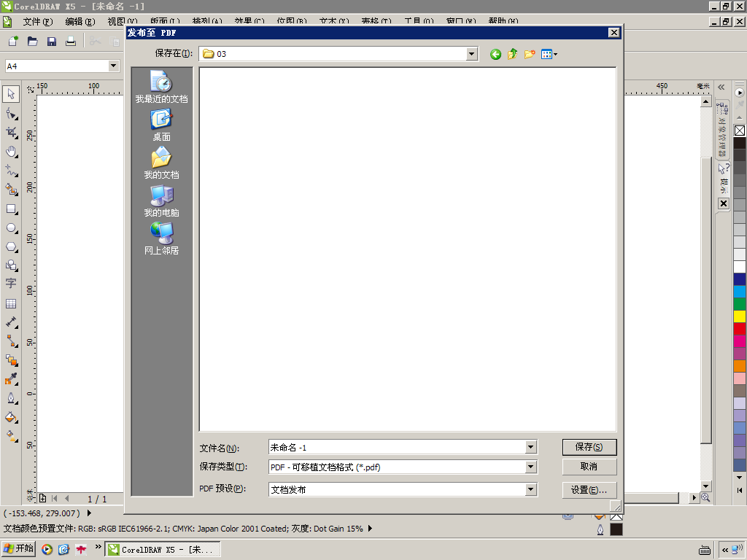This screenshot has width=747, height=560.
Task: Select the Pan hand tool
Action: point(12,152)
